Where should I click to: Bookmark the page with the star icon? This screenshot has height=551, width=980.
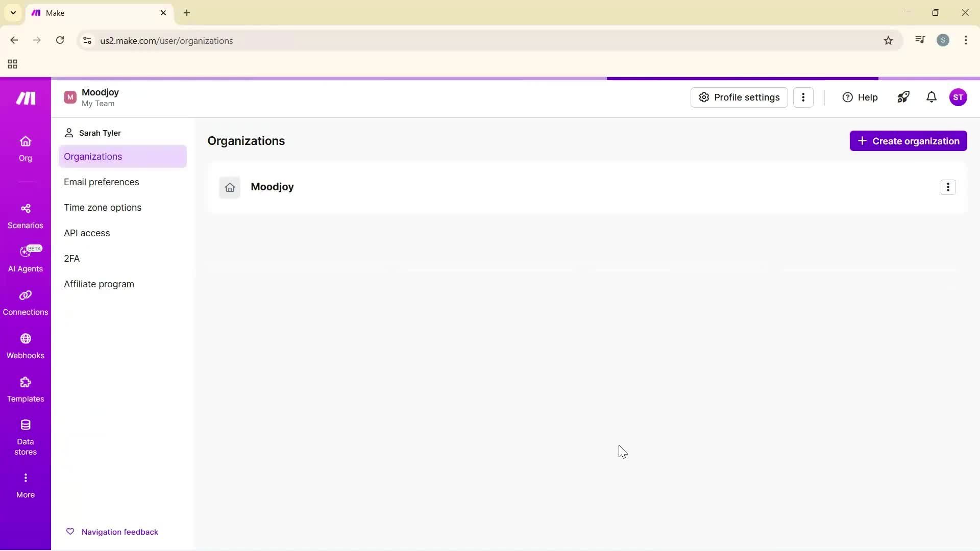click(888, 40)
